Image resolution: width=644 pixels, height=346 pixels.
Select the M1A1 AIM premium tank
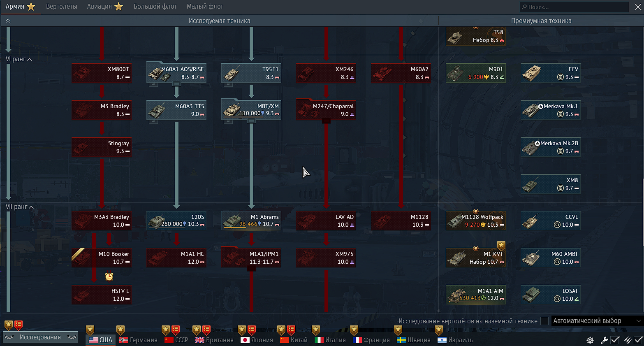pyautogui.click(x=476, y=295)
